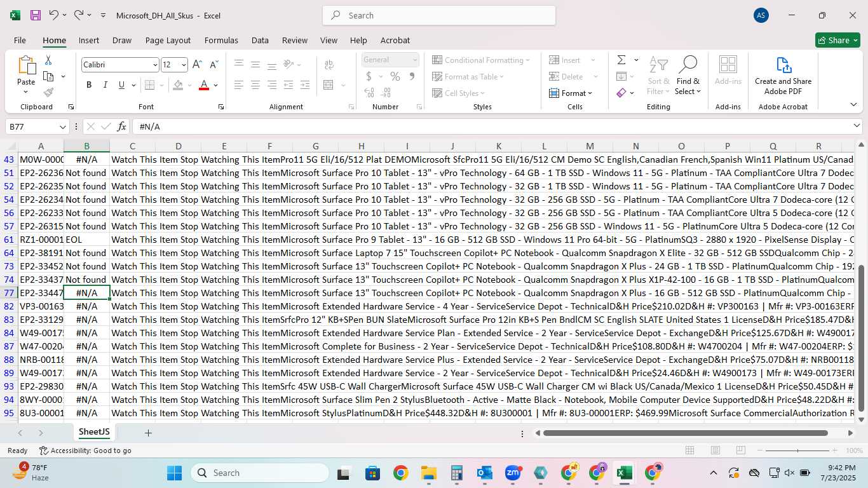Viewport: 868px width, 488px height.
Task: Click the Insert Function fx icon
Action: (122, 126)
